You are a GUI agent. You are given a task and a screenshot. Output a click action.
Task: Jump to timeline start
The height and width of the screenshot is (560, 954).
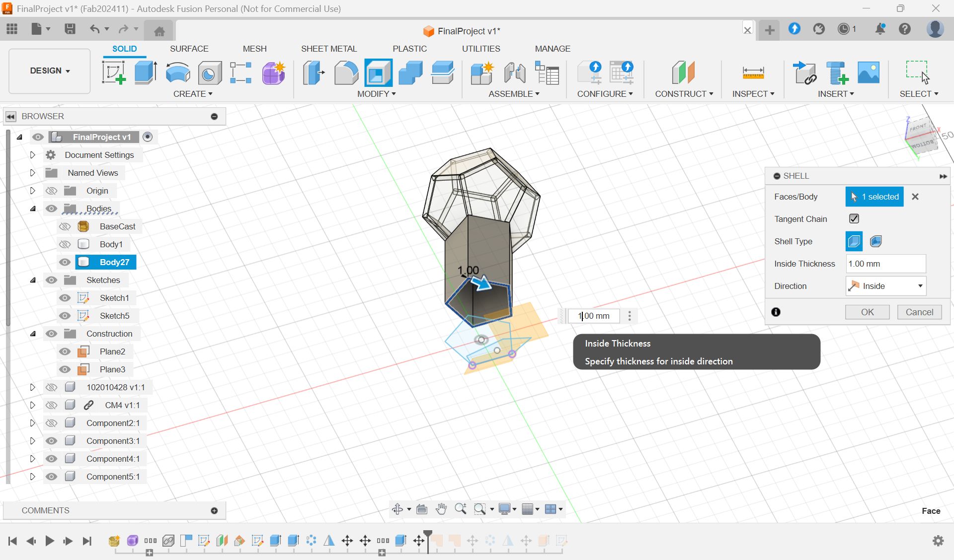tap(13, 541)
